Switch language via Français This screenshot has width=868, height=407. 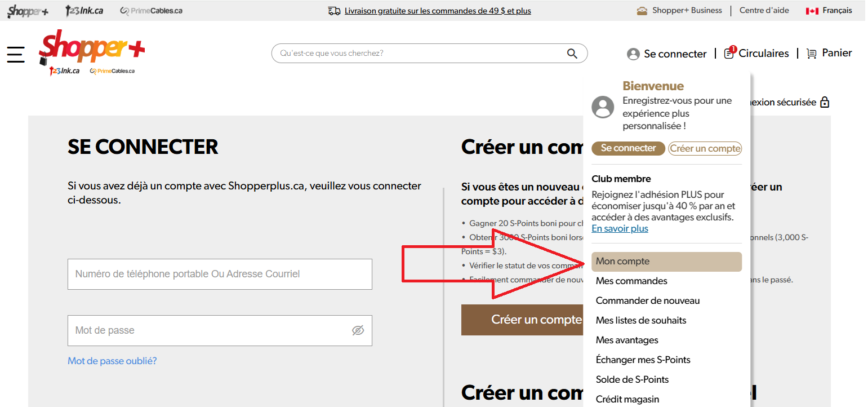pos(837,10)
